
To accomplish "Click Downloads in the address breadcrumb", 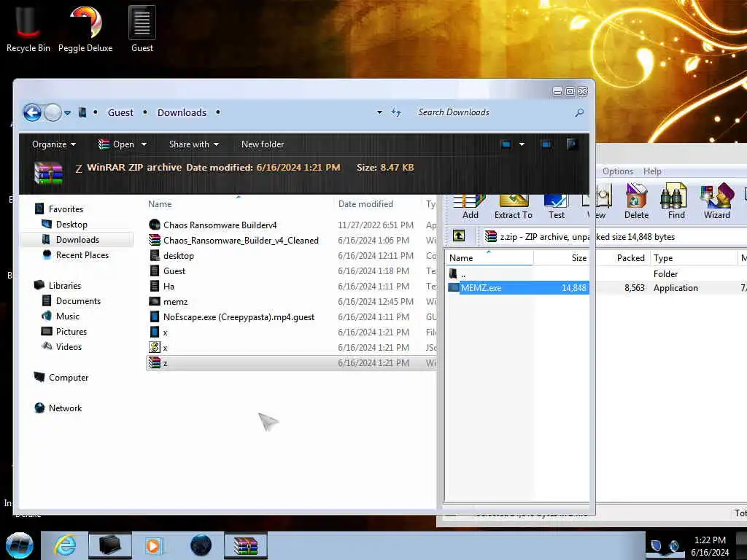I will click(x=182, y=112).
